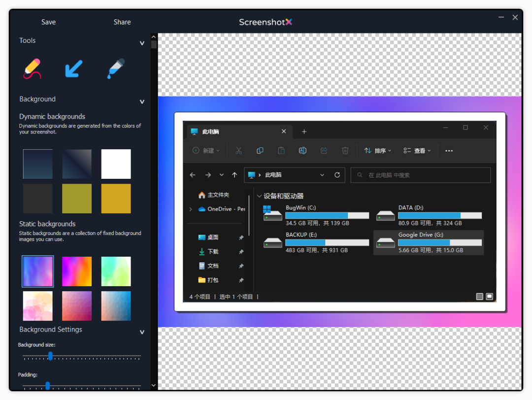This screenshot has width=532, height=400.
Task: Choose the golden yellow dynamic background
Action: point(116,199)
